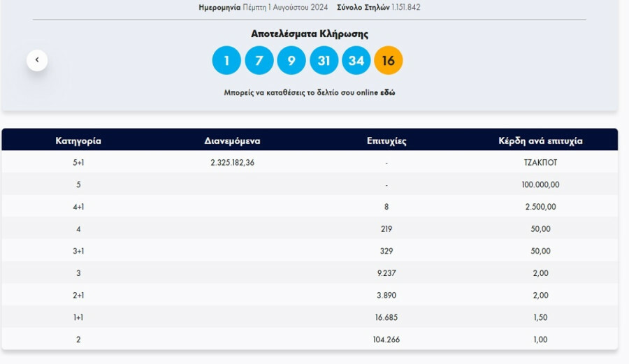Click the 9.237 winners count
The image size is (629, 364).
pos(386,273)
